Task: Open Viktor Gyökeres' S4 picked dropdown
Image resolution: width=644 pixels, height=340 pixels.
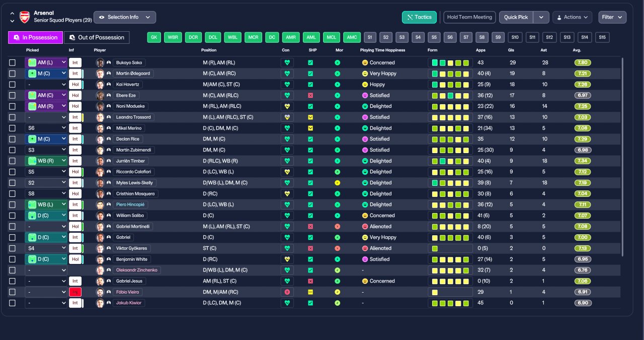Action: [46, 248]
